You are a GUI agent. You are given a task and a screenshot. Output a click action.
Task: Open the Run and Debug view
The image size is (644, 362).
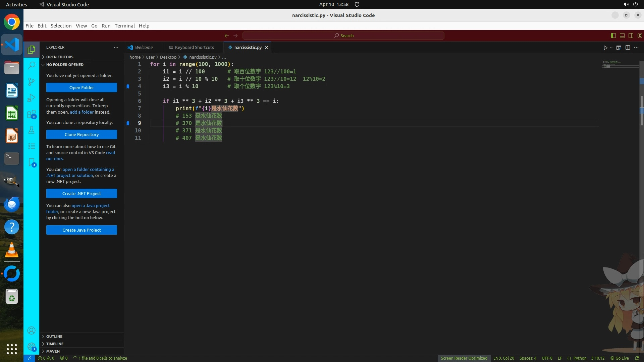click(x=31, y=98)
